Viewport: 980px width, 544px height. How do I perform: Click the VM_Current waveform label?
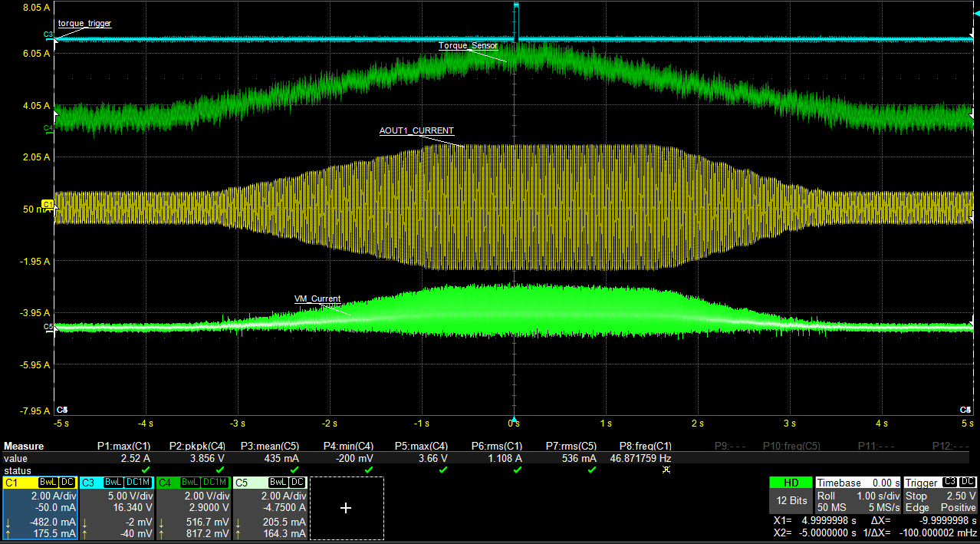[x=317, y=298]
